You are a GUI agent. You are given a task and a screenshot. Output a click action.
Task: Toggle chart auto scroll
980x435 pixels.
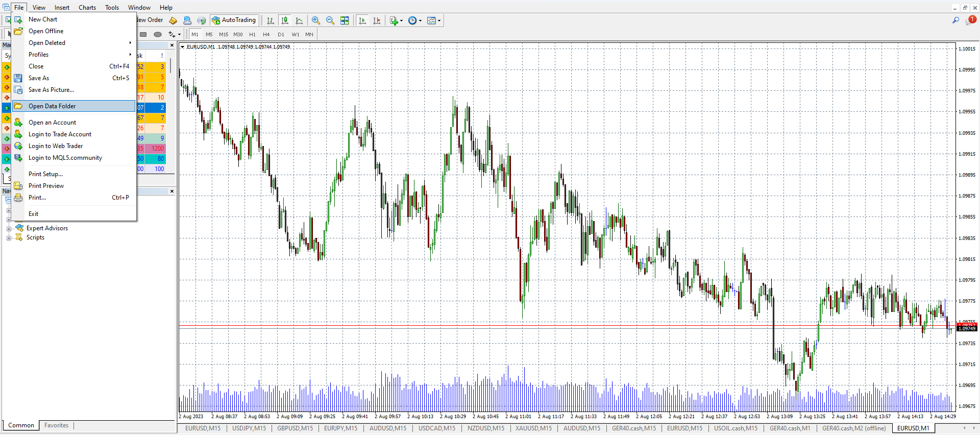click(x=362, y=20)
